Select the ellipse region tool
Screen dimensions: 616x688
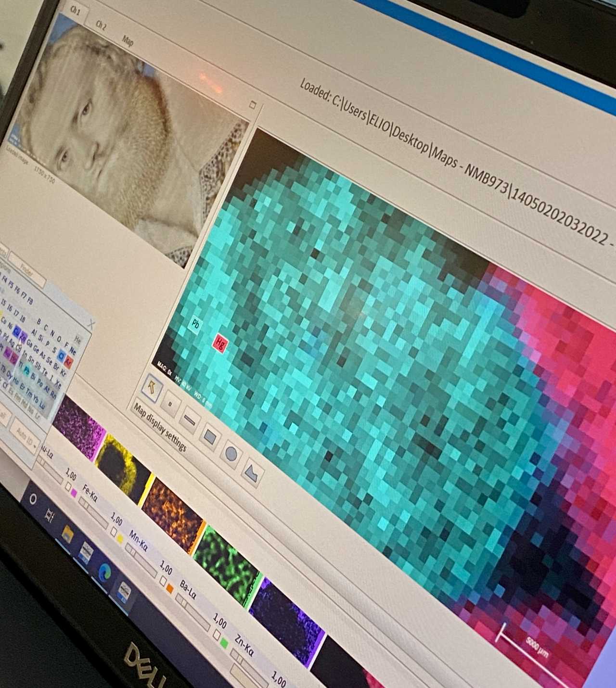pyautogui.click(x=231, y=453)
